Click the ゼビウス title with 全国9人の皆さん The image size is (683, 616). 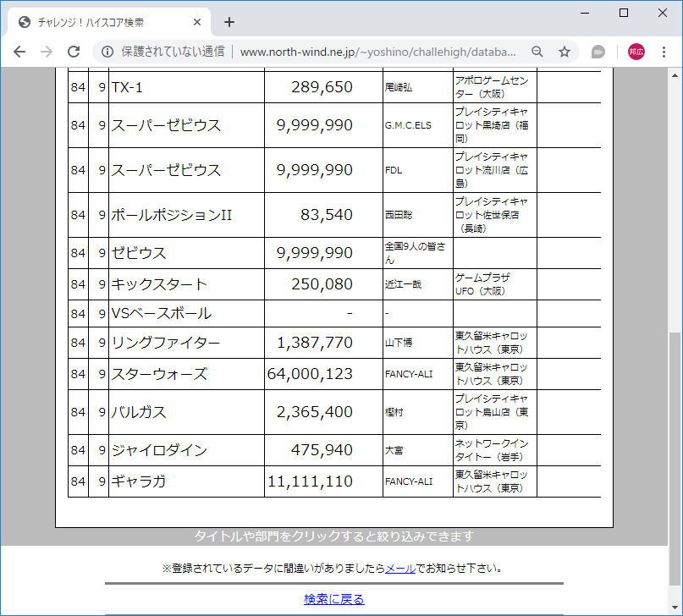coord(139,253)
